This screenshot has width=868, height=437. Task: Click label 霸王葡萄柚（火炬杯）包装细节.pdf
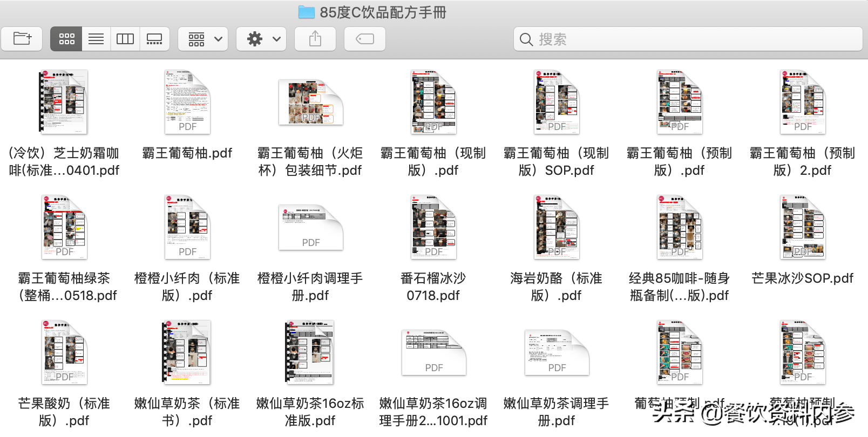point(310,162)
